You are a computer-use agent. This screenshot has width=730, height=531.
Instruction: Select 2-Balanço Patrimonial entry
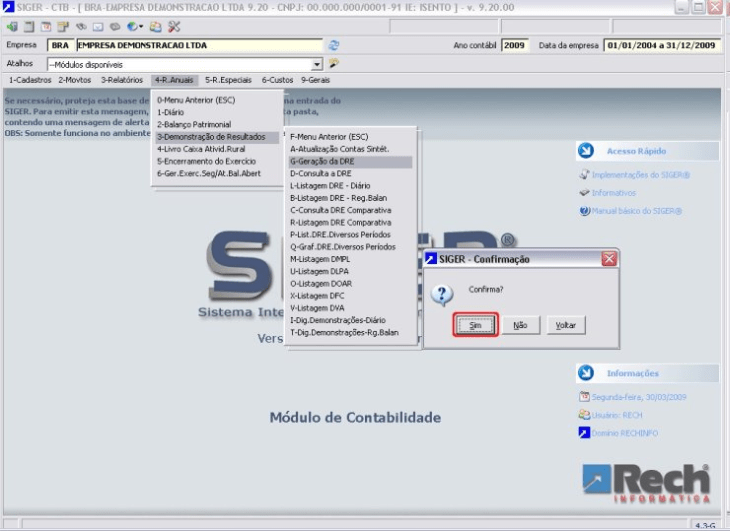click(x=217, y=124)
